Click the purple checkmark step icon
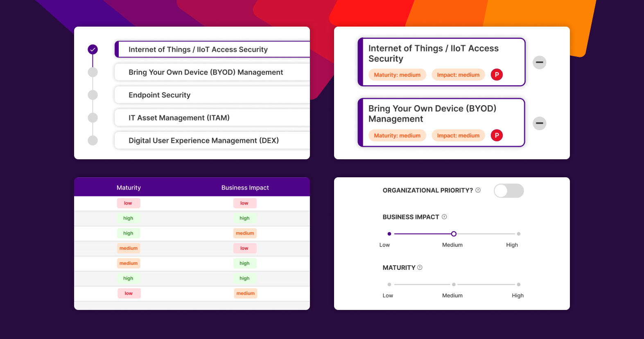 [93, 50]
